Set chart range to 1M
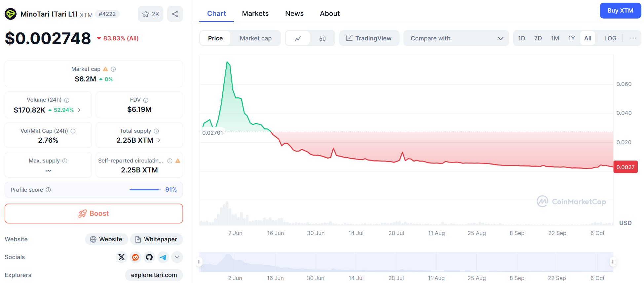644x283 pixels. tap(555, 38)
